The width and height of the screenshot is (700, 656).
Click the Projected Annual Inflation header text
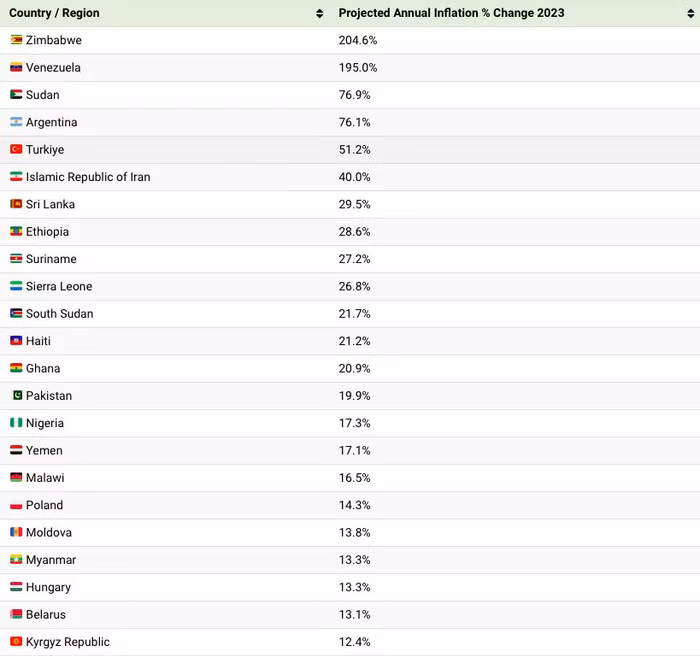pyautogui.click(x=451, y=14)
